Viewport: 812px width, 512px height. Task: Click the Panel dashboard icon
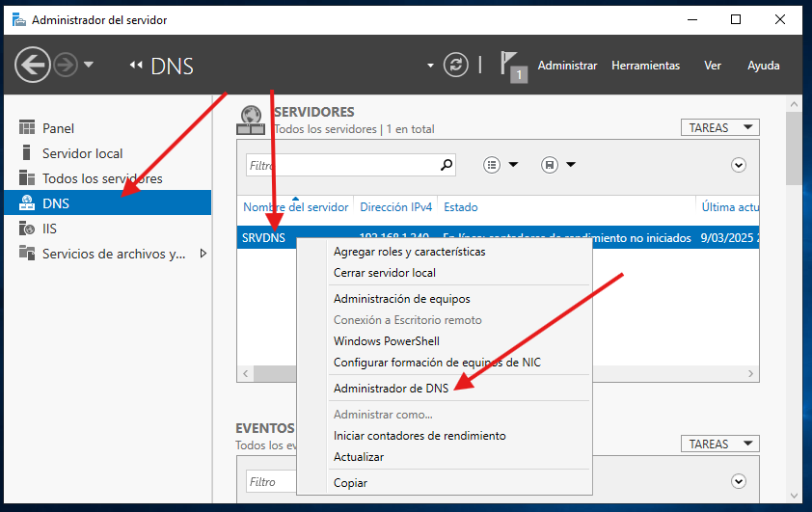pyautogui.click(x=26, y=127)
